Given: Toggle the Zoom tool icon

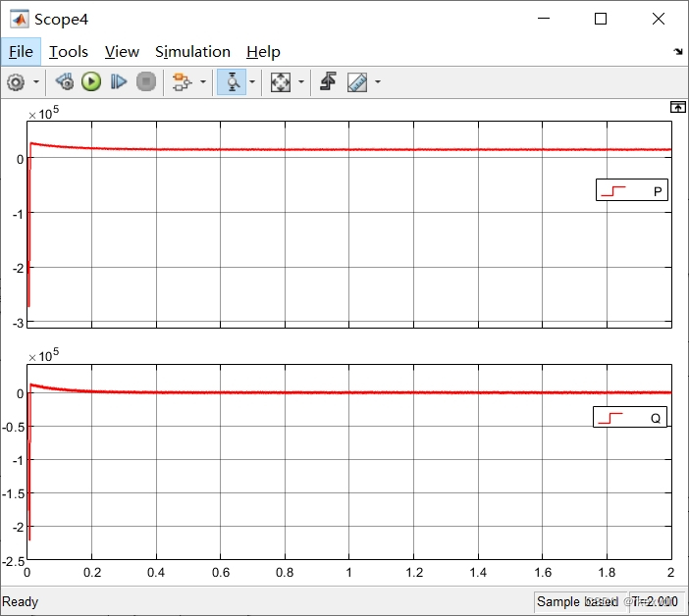Looking at the screenshot, I should click(x=232, y=82).
